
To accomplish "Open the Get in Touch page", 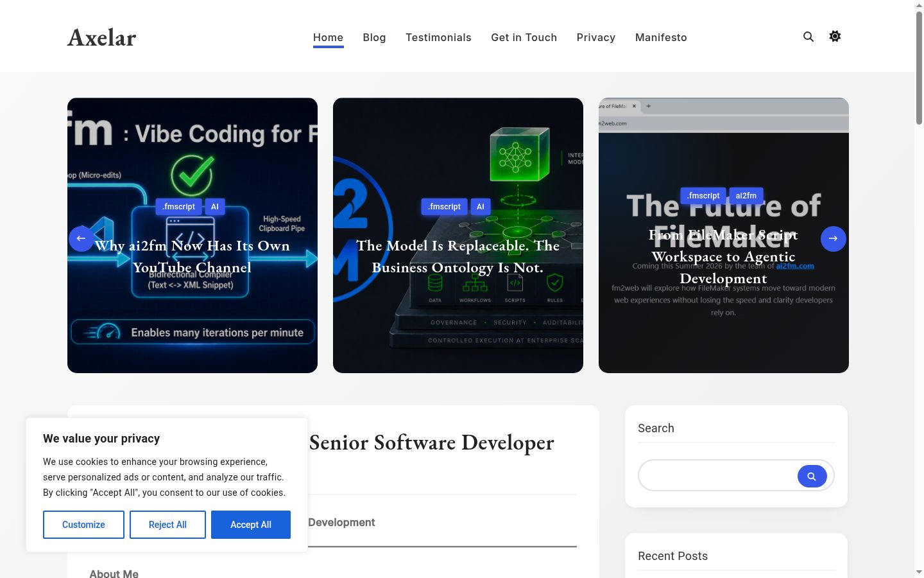I will tap(524, 37).
